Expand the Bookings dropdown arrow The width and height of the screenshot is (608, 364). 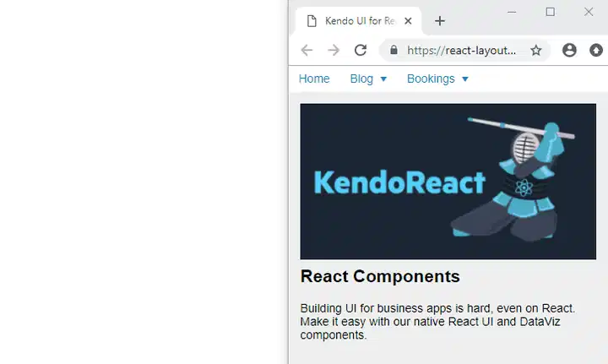coord(465,79)
